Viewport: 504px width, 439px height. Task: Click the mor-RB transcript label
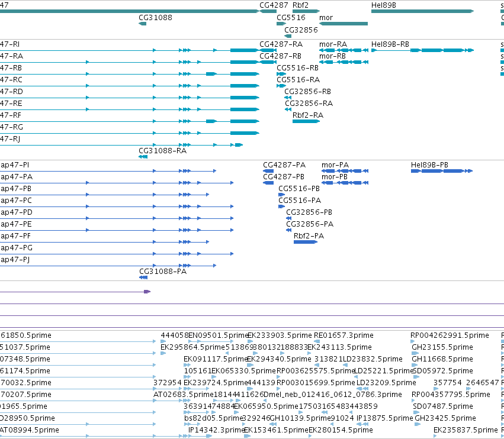pyautogui.click(x=332, y=56)
